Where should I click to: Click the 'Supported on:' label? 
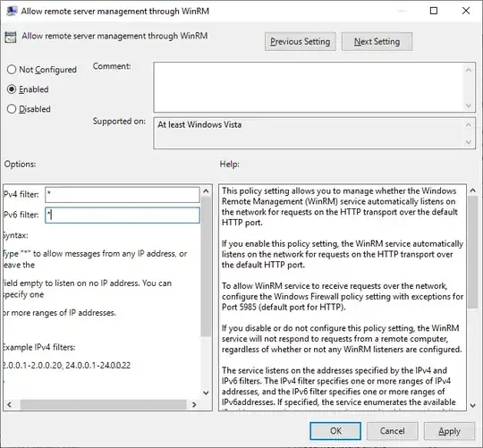[x=119, y=122]
